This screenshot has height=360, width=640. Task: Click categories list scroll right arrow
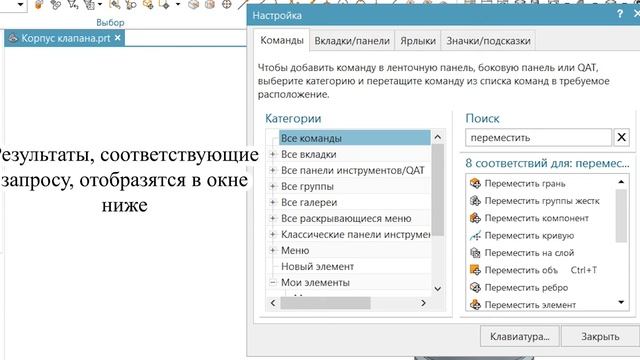tap(423, 303)
